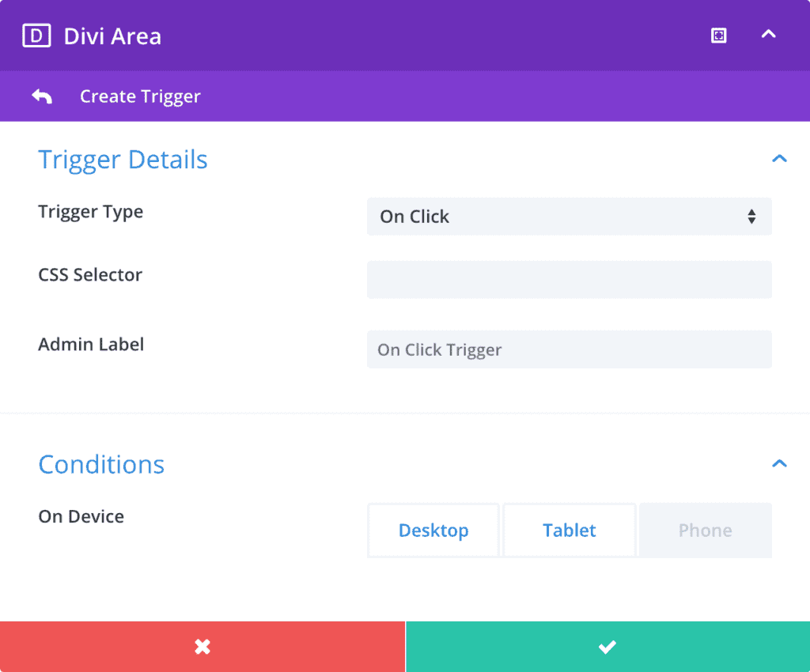Toggle Tablet device condition

[x=570, y=530]
